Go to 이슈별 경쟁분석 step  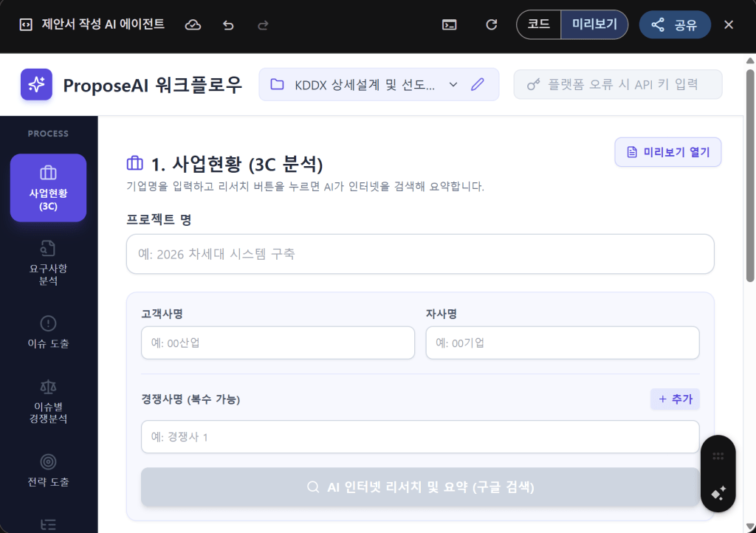(x=48, y=402)
